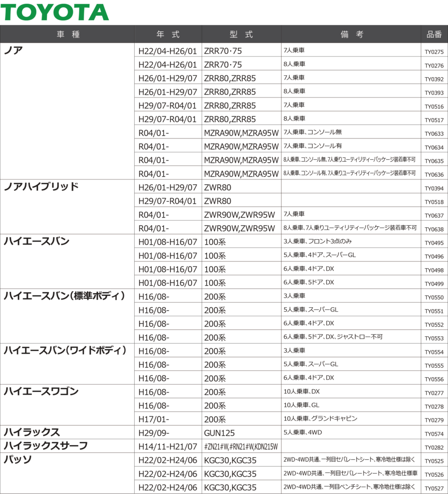Choose the ハイラックスサーフ vehicle name
The image size is (448, 494).
coord(46,446)
